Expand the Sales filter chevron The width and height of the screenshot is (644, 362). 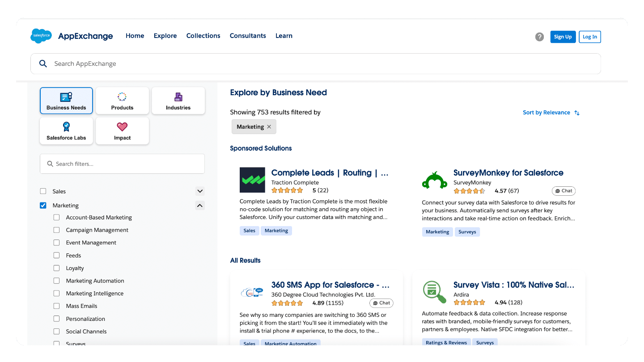pyautogui.click(x=200, y=191)
